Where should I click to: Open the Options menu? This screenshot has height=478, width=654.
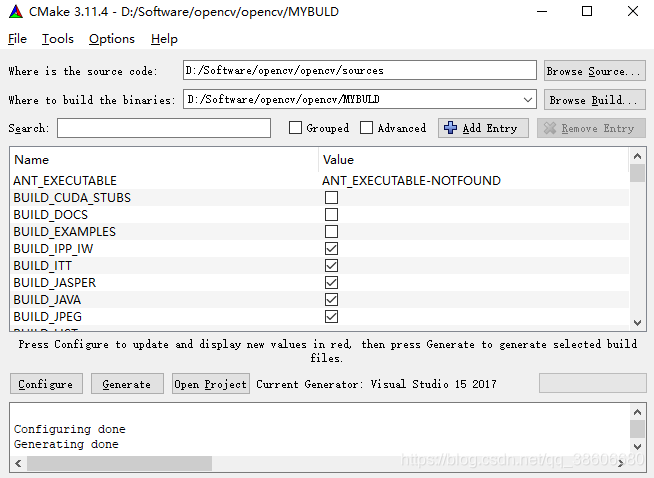(112, 39)
